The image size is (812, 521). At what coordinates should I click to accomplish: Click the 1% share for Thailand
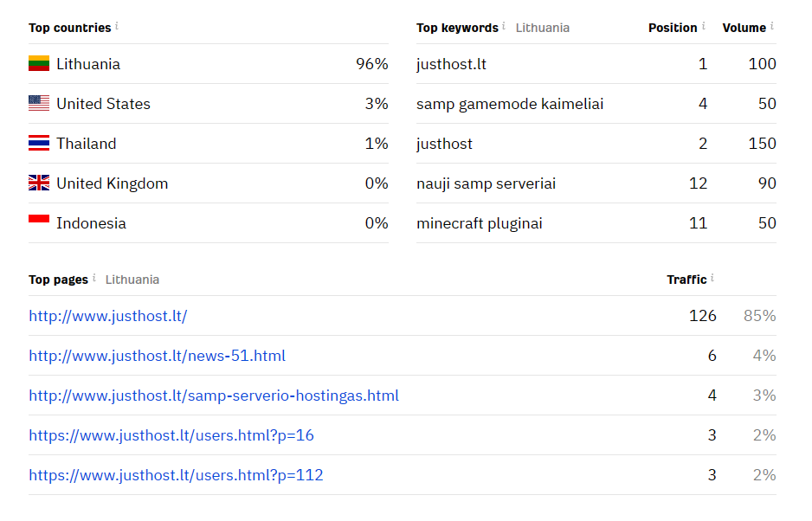(377, 144)
